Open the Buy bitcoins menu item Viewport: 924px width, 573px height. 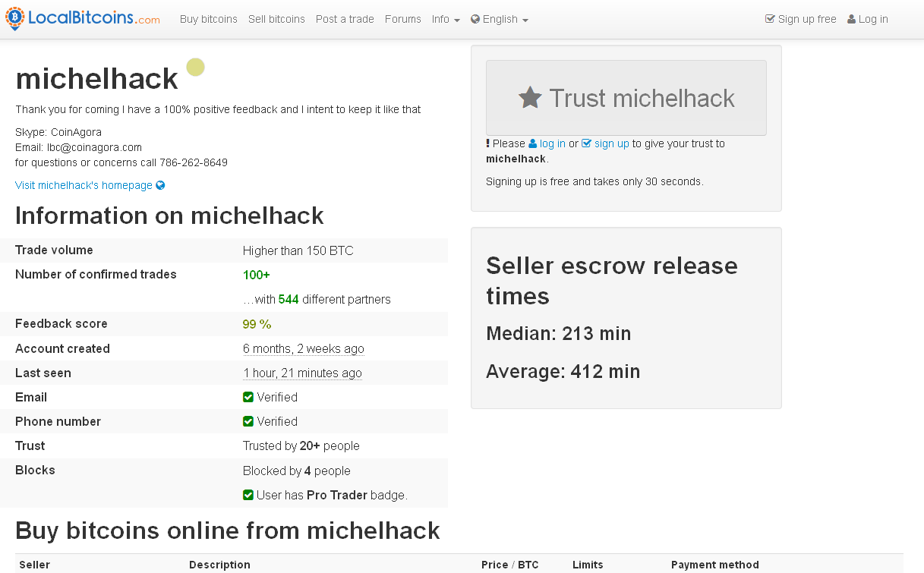[x=209, y=19]
